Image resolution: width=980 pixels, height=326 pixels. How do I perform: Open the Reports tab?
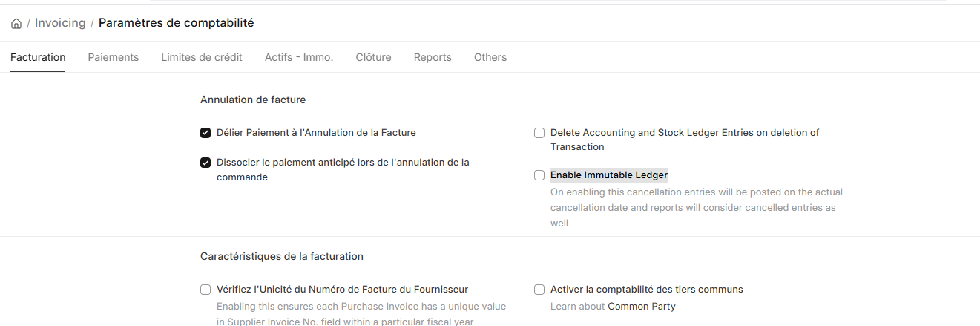click(x=433, y=57)
